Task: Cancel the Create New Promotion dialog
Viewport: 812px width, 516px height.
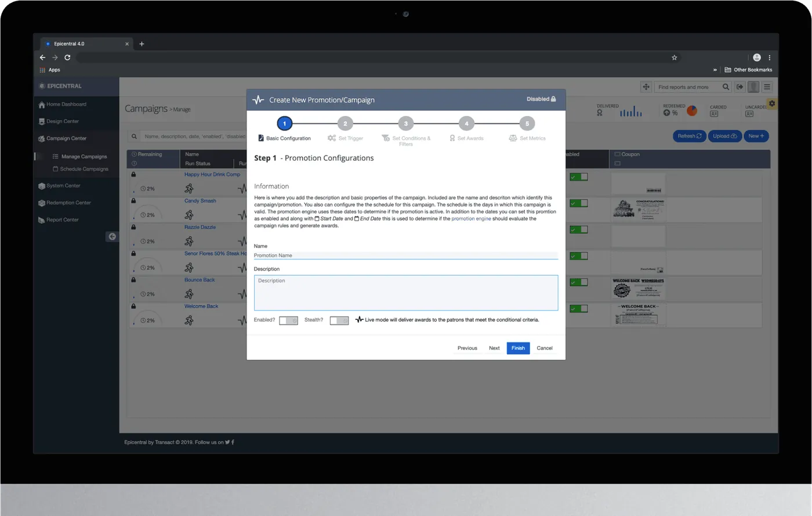Action: point(545,348)
